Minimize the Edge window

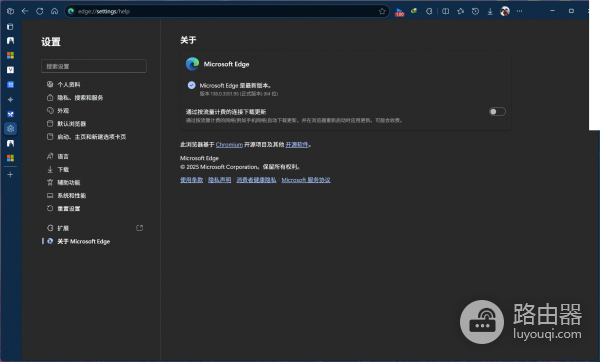pos(552,11)
